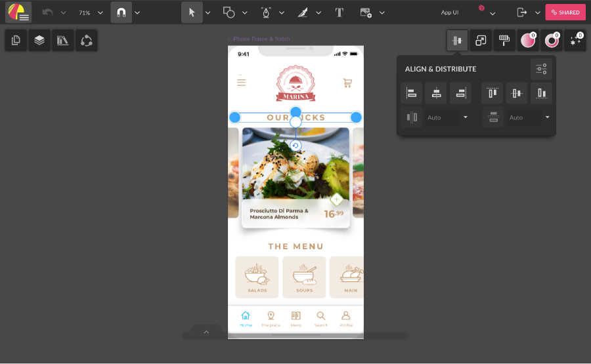Select the Text tool
The width and height of the screenshot is (591, 364).
(339, 12)
